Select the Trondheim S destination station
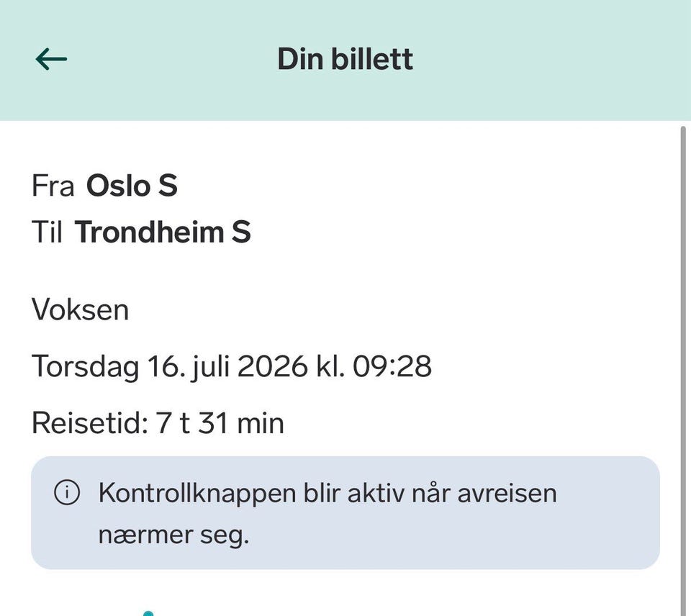Screen dimensions: 691x616 tap(163, 232)
